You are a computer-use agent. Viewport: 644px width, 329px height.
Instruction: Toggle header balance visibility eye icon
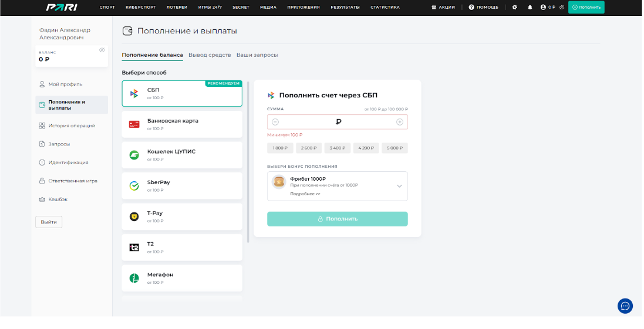[562, 7]
